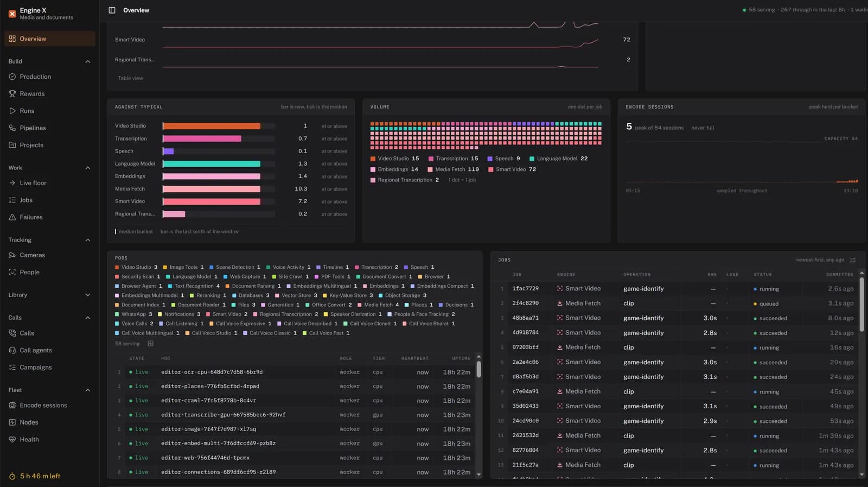
Task: Open Failures warning icon
Action: 12,217
